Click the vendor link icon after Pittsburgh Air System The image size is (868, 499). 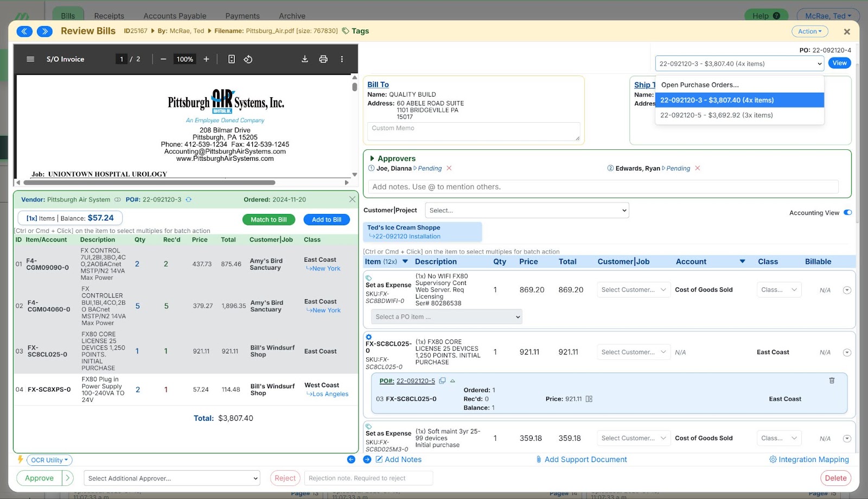pyautogui.click(x=117, y=200)
